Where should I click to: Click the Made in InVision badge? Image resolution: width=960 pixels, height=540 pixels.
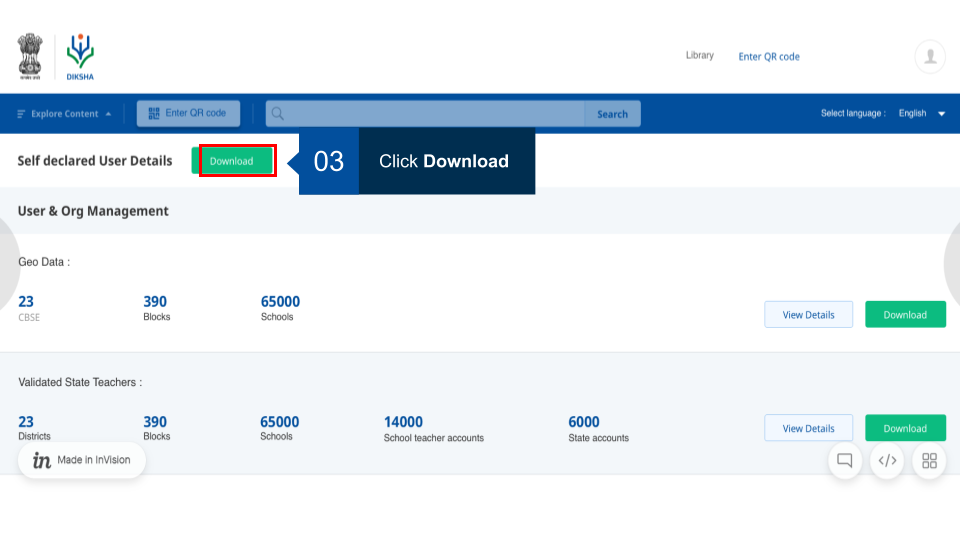click(x=82, y=460)
